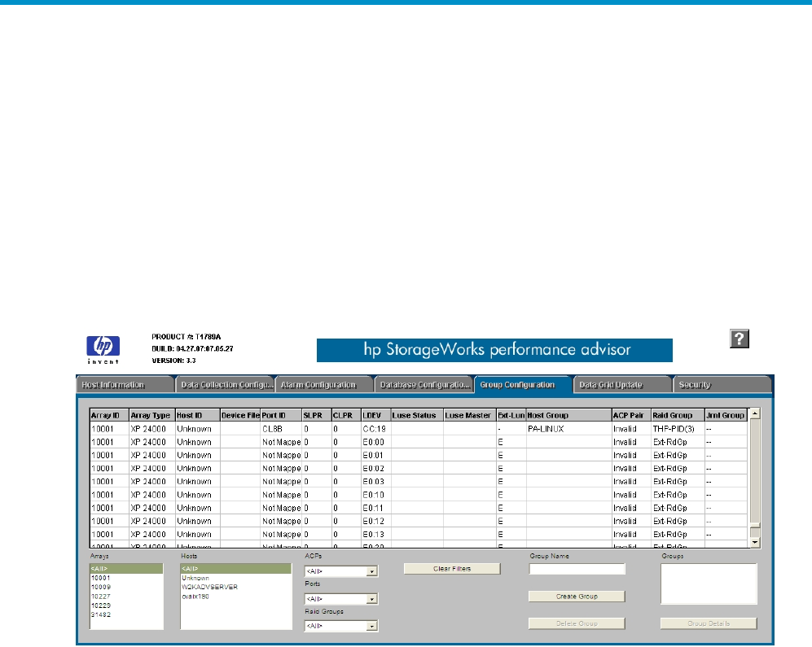
Task: Click Array ID column header
Action: (x=109, y=415)
